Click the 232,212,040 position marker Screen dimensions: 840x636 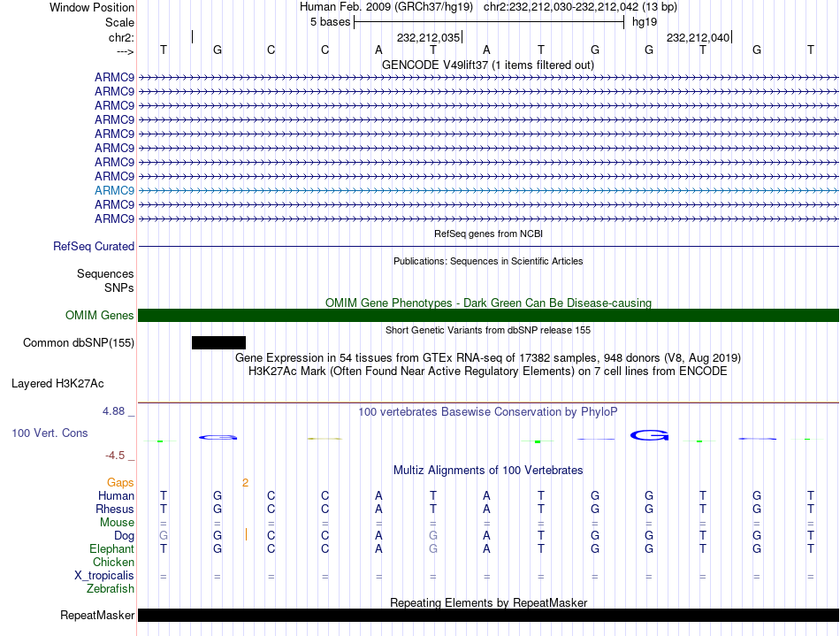(698, 37)
